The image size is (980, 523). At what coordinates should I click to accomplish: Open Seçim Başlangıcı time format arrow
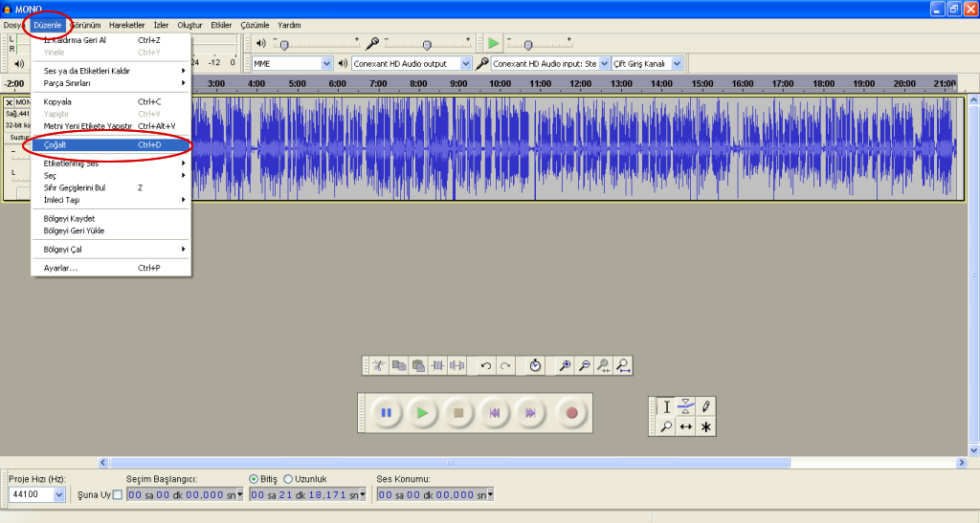tap(240, 495)
